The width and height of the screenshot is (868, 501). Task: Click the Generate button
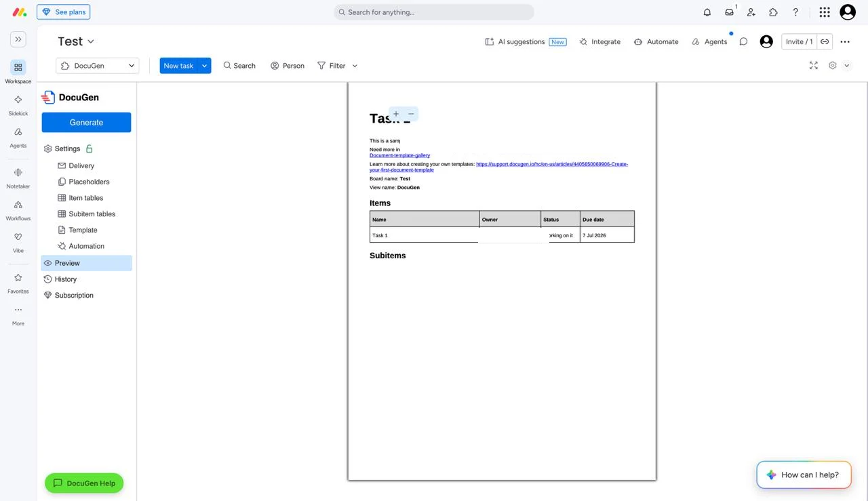[86, 123]
